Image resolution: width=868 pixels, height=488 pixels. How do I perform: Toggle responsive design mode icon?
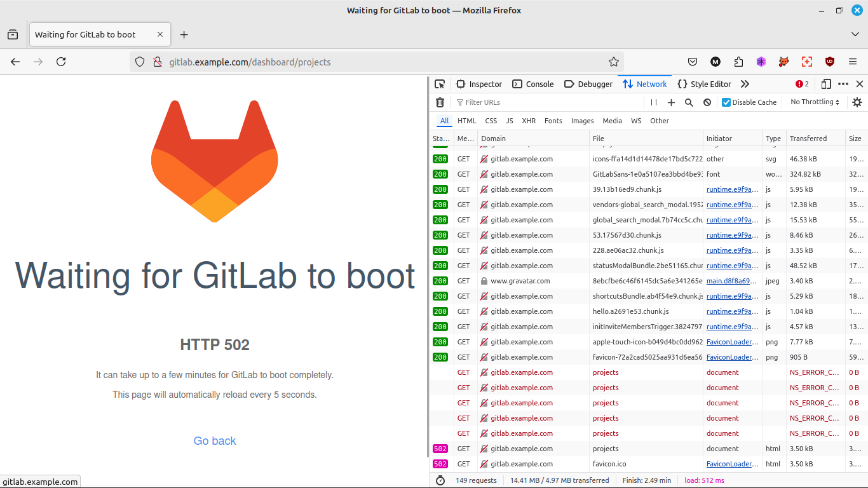click(826, 84)
